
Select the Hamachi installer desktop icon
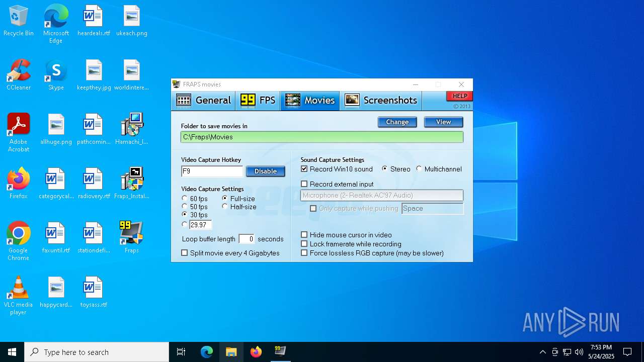[132, 130]
